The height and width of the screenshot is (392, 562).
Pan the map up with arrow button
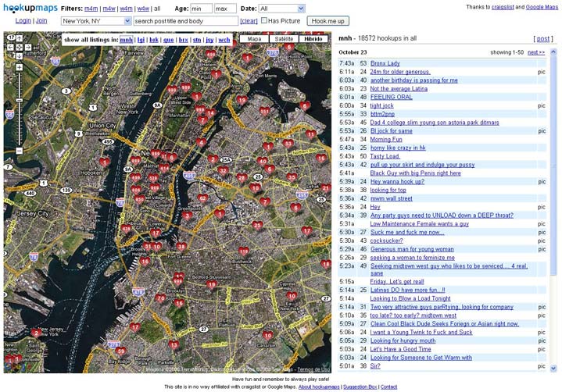pyautogui.click(x=20, y=38)
